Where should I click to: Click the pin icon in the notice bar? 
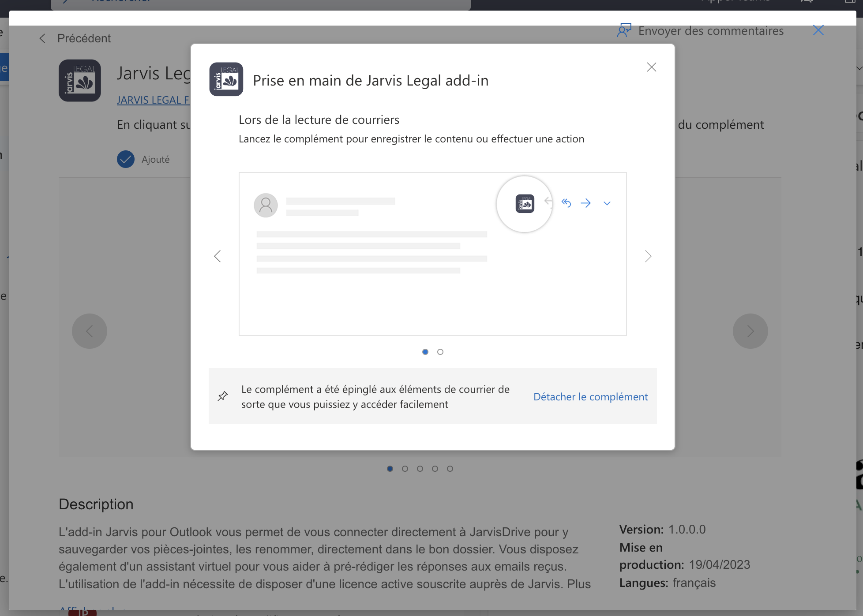click(x=223, y=396)
